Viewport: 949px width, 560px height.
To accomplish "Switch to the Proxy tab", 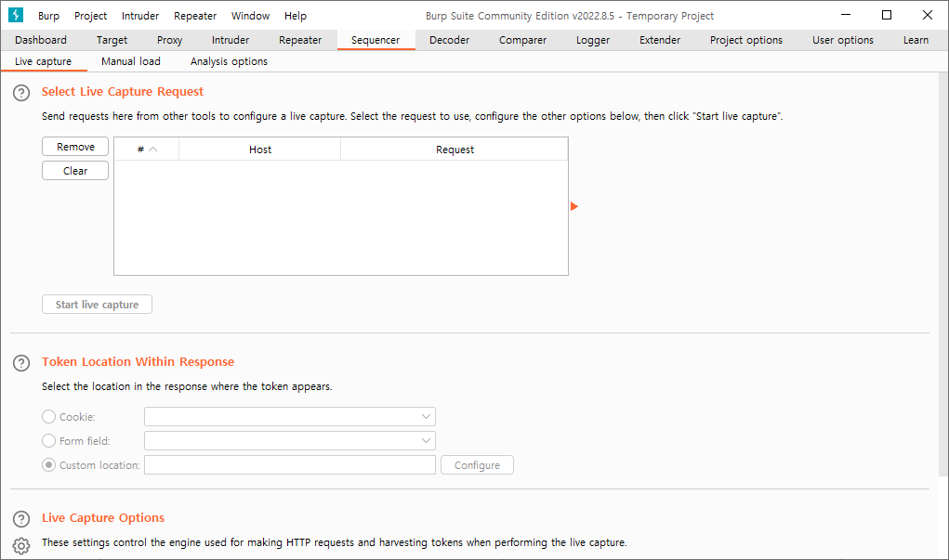I will coord(169,40).
